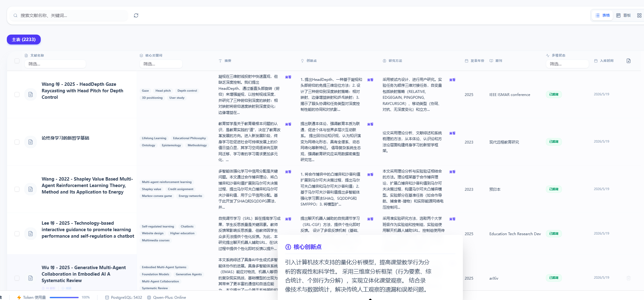Screen dimensions: 644x300
Task: Click 查看 for HeadDepth abstract cell
Action: [288, 77]
